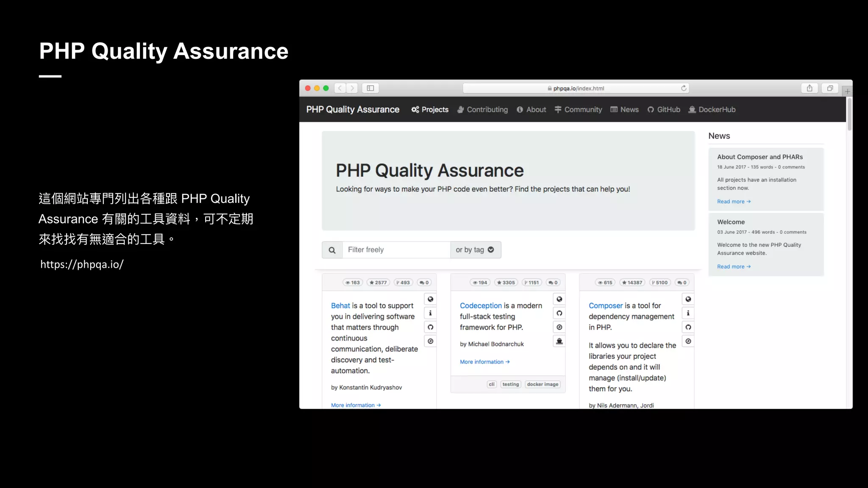This screenshot has width=868, height=488.
Task: Open the About Composer and PHARs title
Action: tap(760, 157)
